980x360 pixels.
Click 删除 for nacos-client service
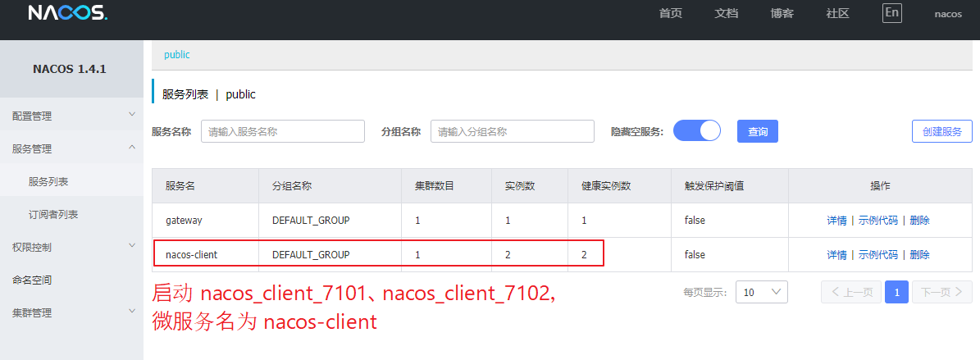click(919, 254)
